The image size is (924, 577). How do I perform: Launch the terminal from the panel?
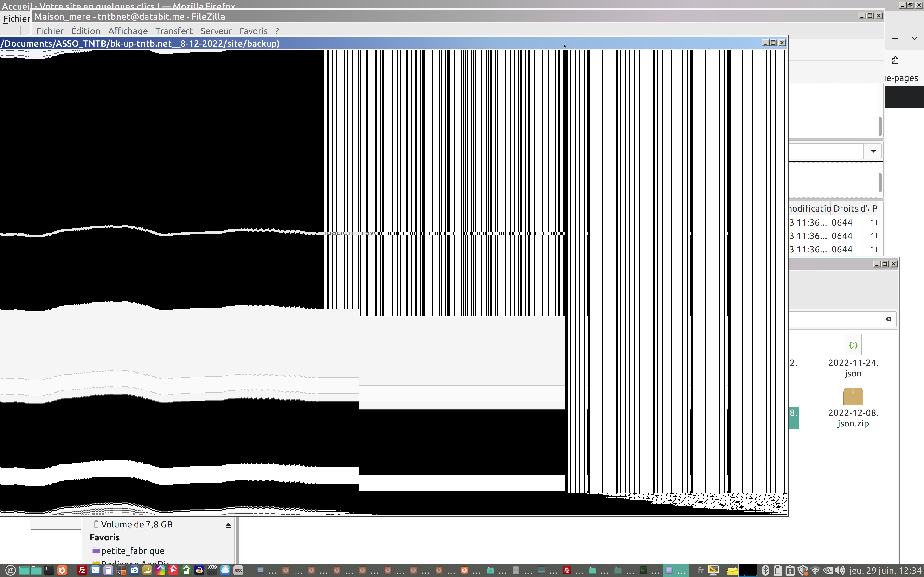tap(49, 571)
